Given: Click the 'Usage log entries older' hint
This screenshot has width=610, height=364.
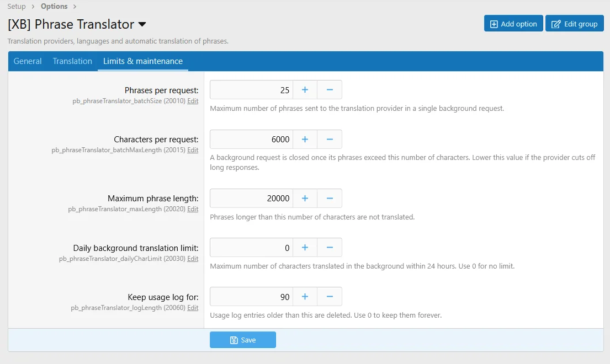Looking at the screenshot, I should [x=326, y=315].
